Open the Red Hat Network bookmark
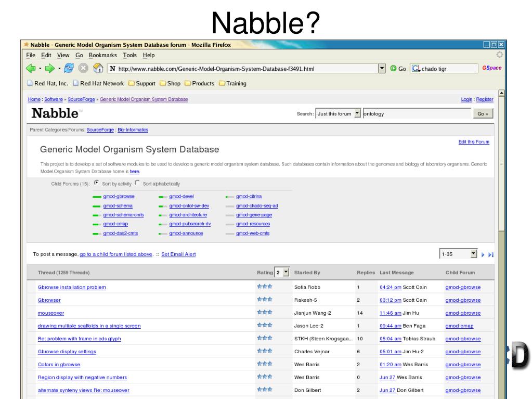Screen dimensions: 532x399 point(98,83)
